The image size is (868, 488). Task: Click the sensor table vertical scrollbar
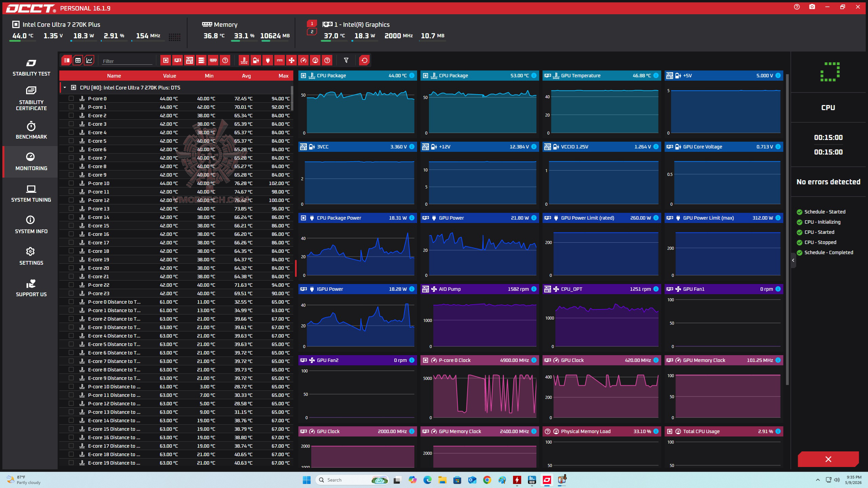click(x=292, y=98)
